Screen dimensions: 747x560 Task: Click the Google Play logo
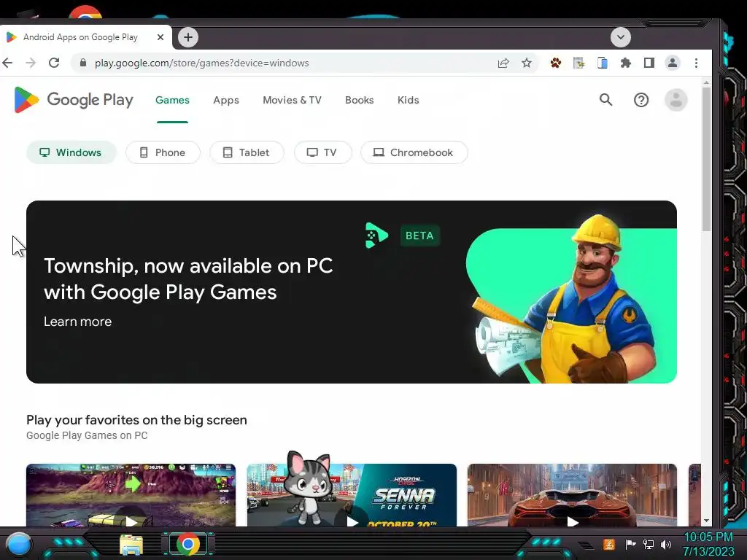(74, 100)
